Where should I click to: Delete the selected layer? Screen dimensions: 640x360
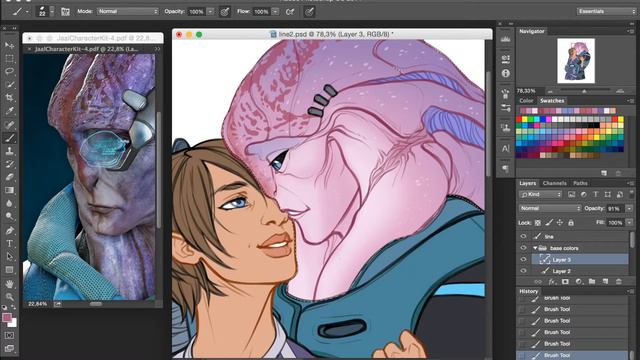point(619,282)
